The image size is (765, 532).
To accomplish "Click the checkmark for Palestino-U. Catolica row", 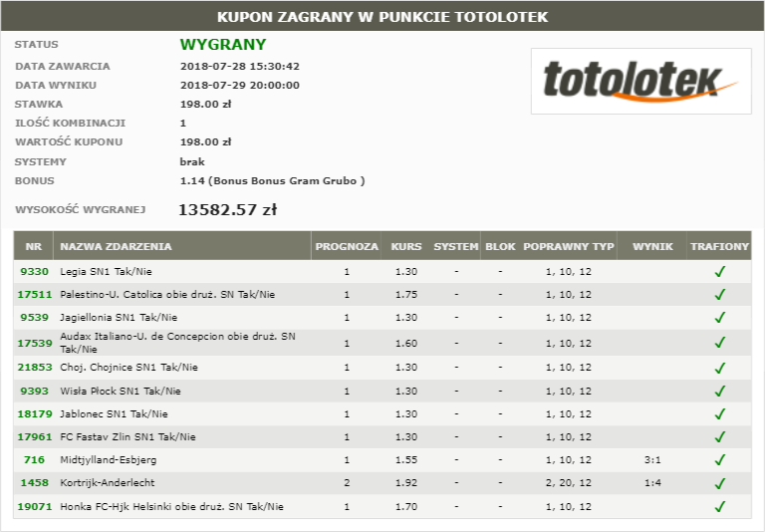I will [719, 295].
